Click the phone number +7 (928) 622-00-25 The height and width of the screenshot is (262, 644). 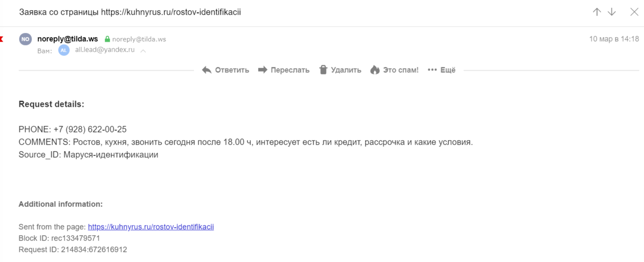[90, 129]
